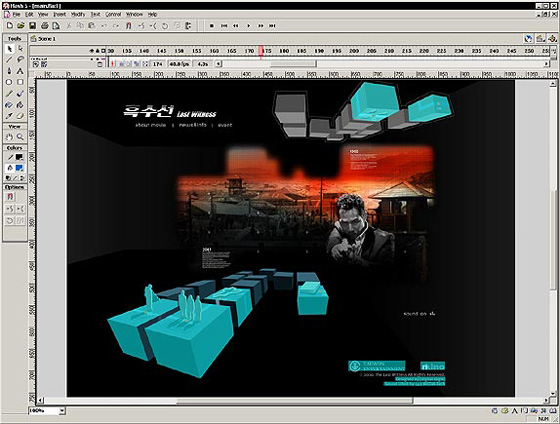560x424 pixels.
Task: Click the Stop playback control
Action: point(212,26)
